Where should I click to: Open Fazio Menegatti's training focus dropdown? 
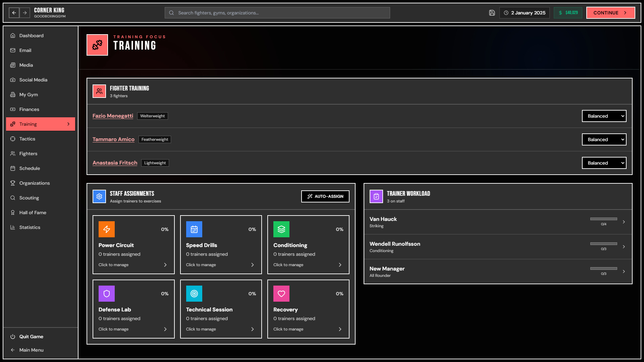point(604,116)
